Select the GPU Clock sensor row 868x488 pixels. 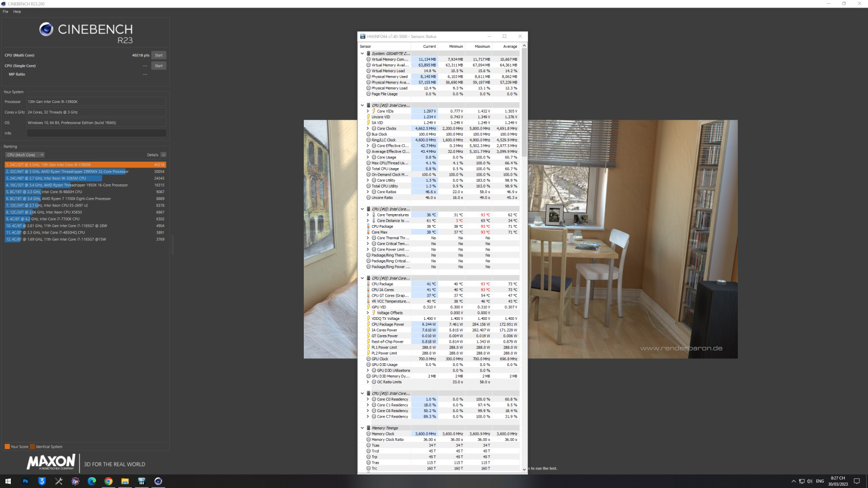[x=439, y=359]
